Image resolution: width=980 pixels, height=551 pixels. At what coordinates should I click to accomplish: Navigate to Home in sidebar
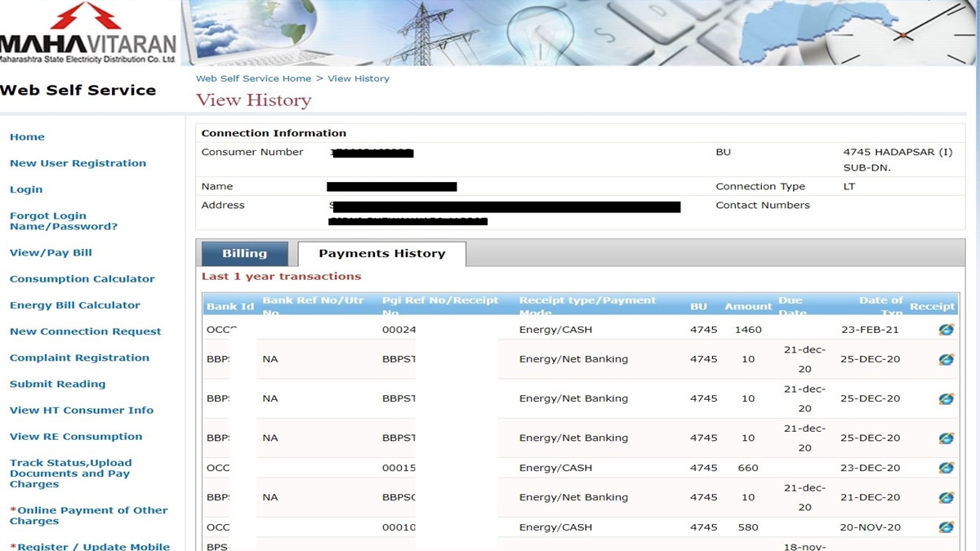point(27,136)
